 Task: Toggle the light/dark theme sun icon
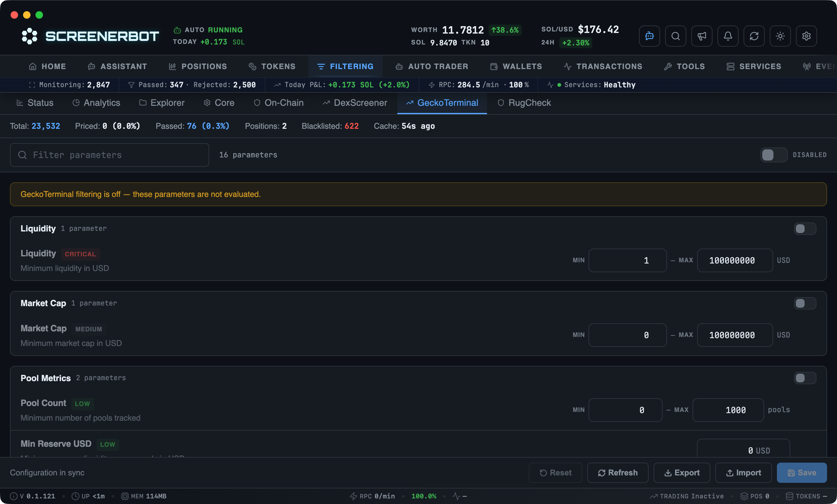(780, 36)
